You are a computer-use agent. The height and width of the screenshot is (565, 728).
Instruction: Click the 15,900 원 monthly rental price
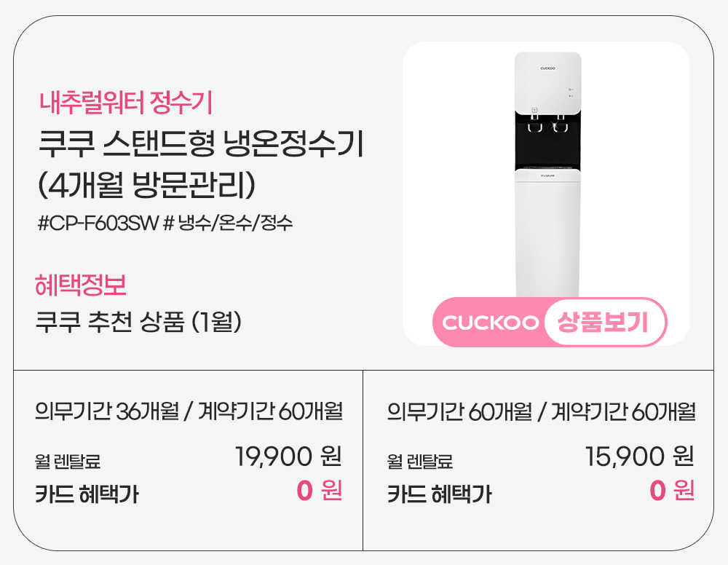click(639, 457)
